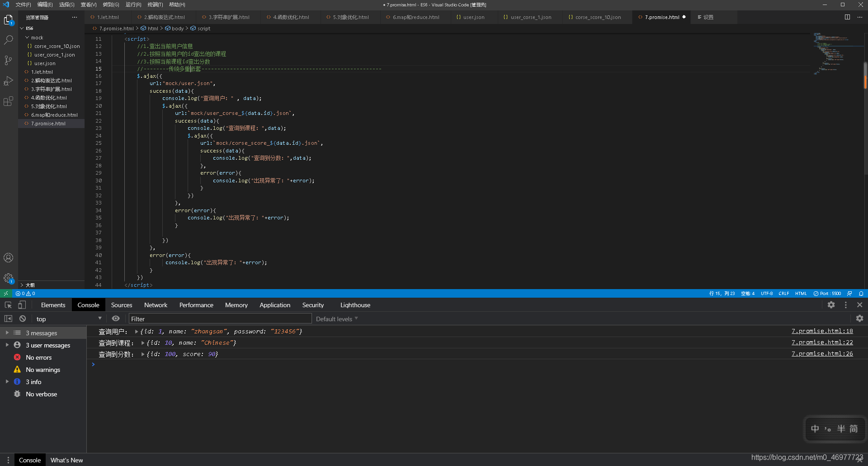
Task: Expand the Chinese course object in console
Action: (143, 343)
